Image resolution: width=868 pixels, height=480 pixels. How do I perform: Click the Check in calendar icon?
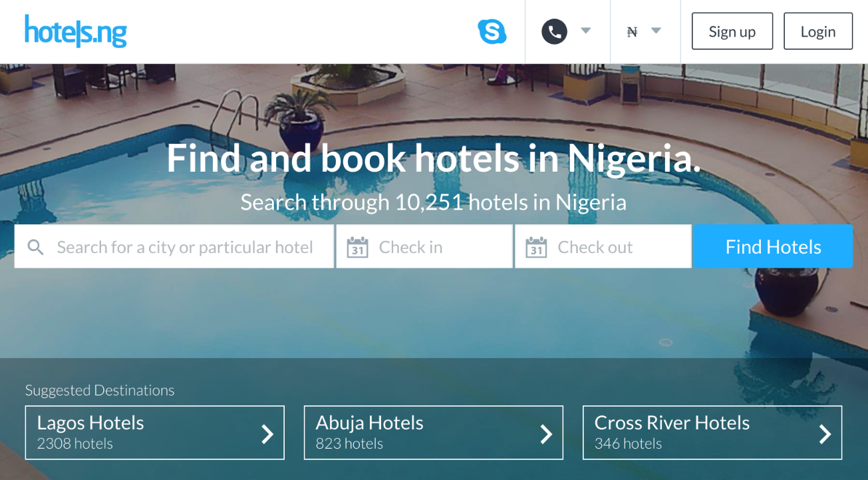pos(357,246)
